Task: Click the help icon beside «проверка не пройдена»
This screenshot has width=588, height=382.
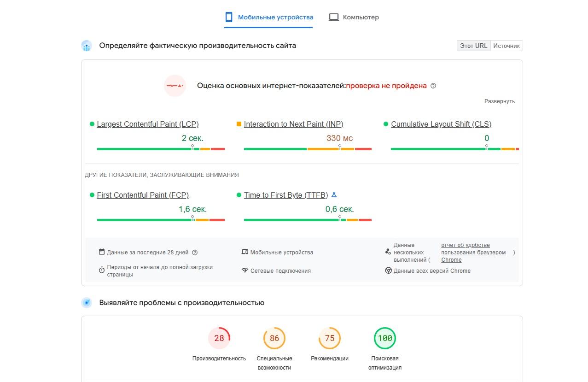Action: tap(433, 86)
